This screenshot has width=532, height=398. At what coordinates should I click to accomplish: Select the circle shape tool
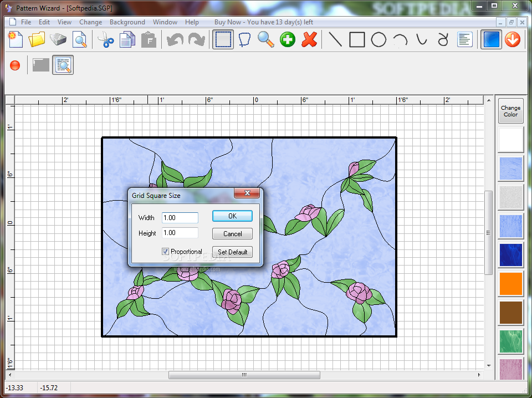point(378,39)
